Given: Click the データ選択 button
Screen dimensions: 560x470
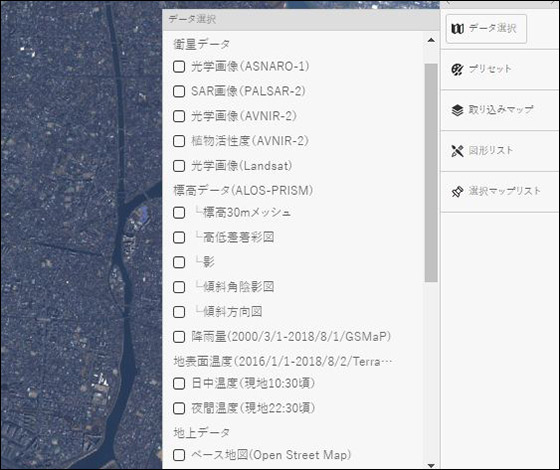Looking at the screenshot, I should click(x=486, y=29).
